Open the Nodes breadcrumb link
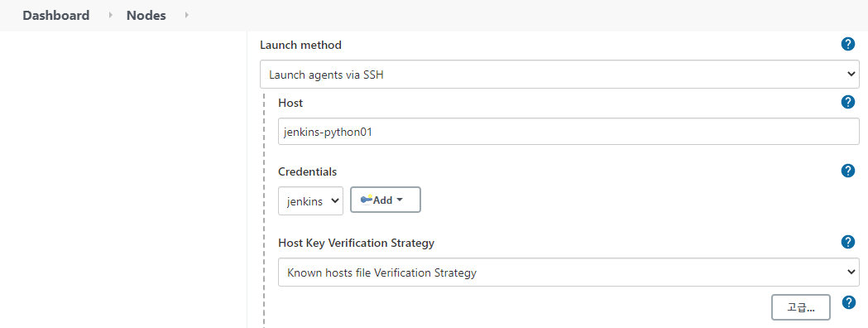This screenshot has height=328, width=868. pos(146,16)
